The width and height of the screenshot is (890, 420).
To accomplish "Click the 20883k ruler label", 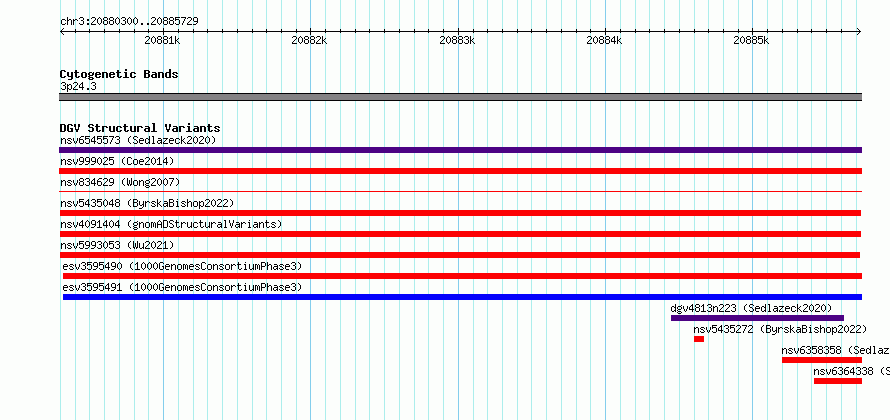I will click(x=457, y=40).
